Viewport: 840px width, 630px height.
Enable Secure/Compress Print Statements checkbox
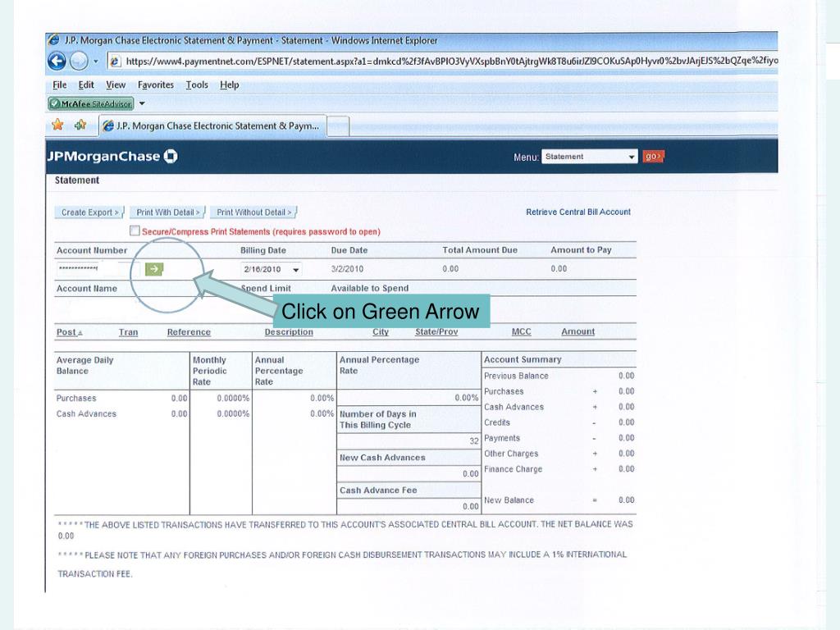[135, 231]
